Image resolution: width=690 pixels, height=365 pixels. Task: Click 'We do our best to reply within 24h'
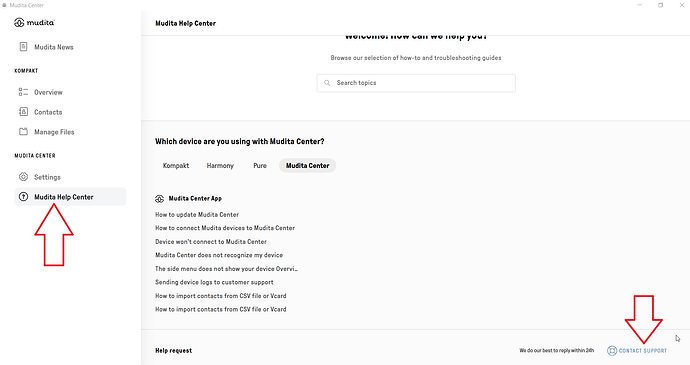click(556, 350)
